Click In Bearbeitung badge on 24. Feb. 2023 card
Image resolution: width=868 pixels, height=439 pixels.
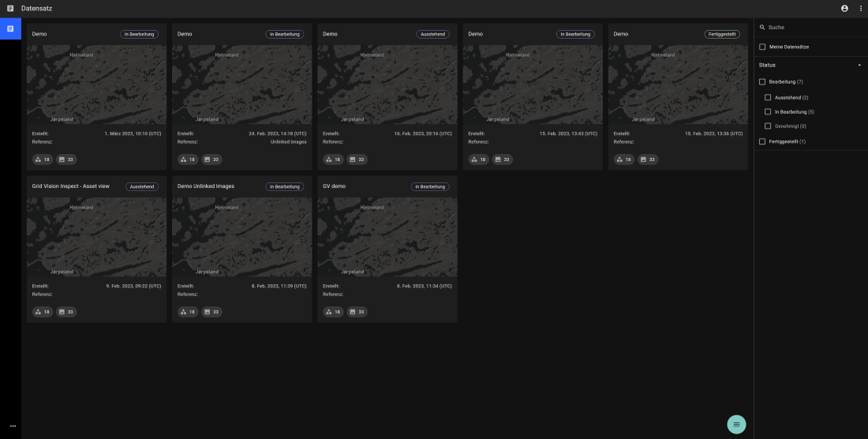pyautogui.click(x=285, y=34)
